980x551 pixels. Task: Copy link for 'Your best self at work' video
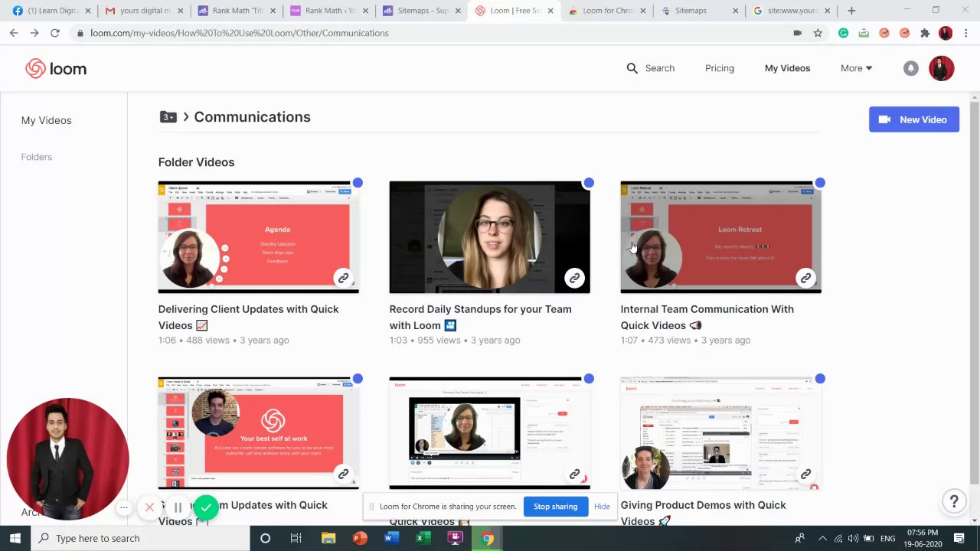click(x=343, y=474)
